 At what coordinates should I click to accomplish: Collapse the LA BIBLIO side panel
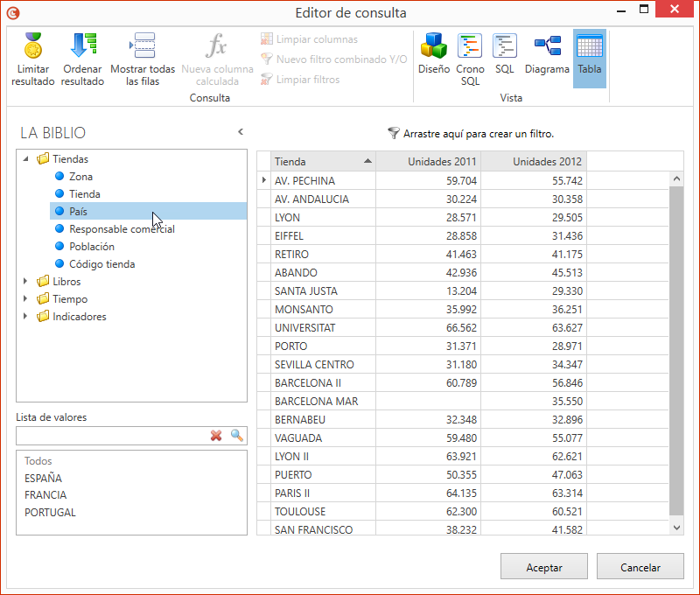(x=241, y=132)
